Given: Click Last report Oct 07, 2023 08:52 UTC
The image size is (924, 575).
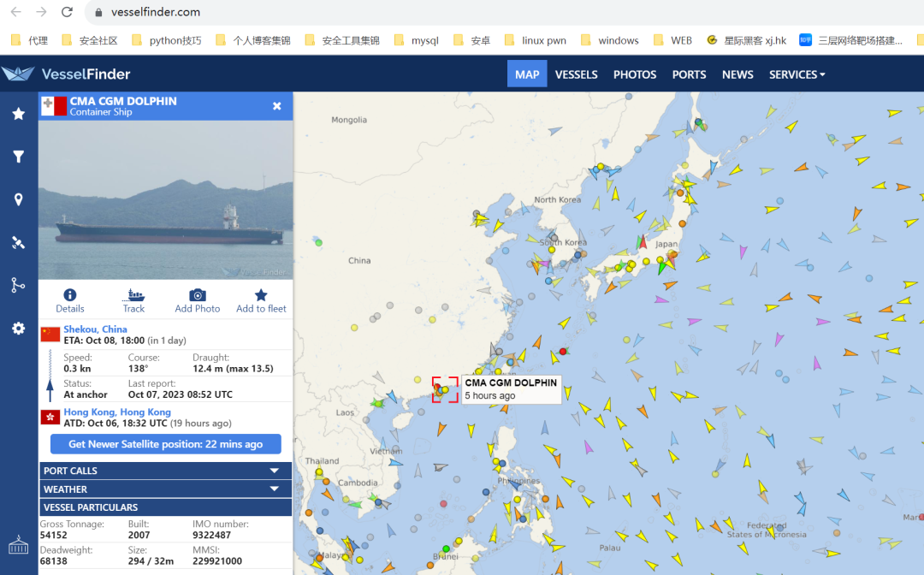Looking at the screenshot, I should (181, 394).
